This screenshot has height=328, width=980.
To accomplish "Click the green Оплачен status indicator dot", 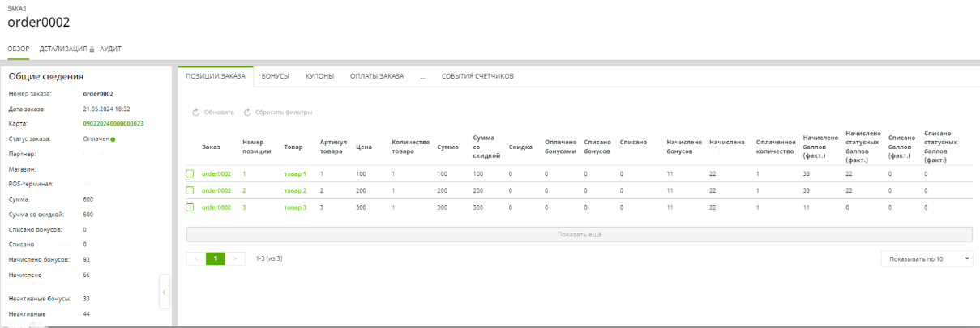I will pos(113,139).
